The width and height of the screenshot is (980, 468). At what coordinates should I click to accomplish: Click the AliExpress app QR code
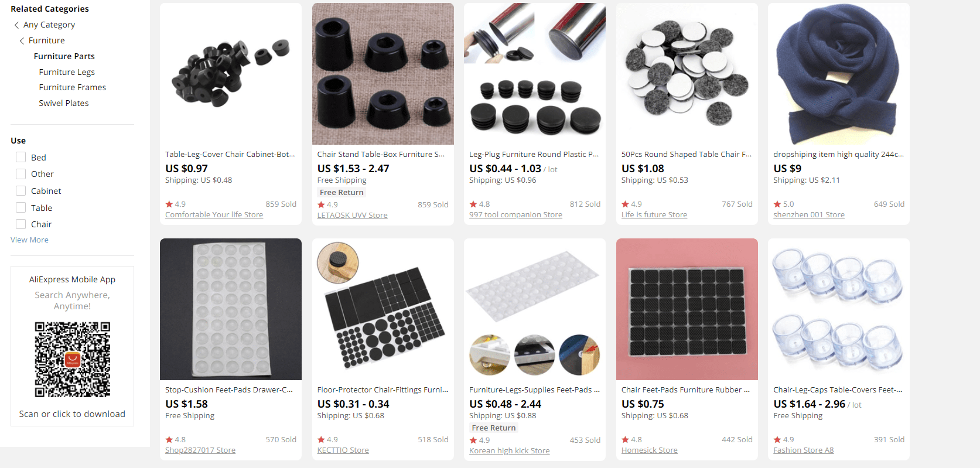[73, 360]
